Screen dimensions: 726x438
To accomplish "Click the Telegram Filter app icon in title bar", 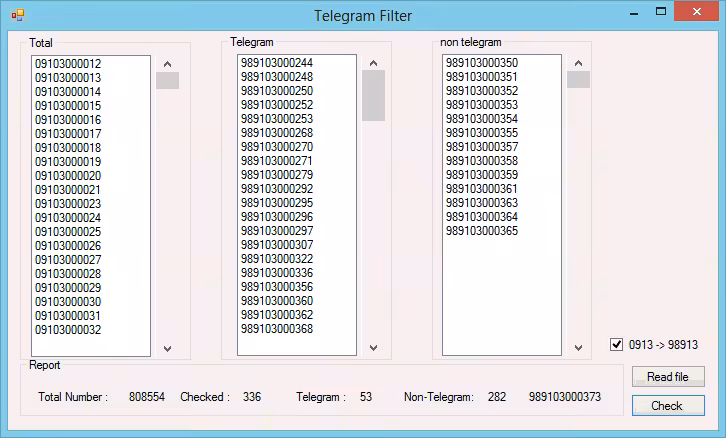I will [18, 15].
